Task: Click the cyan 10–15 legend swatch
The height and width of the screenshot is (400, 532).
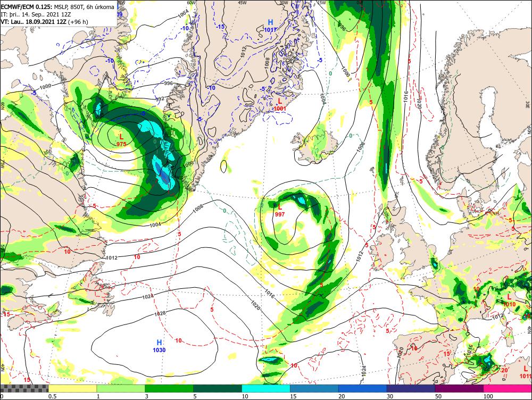Action: point(266,388)
